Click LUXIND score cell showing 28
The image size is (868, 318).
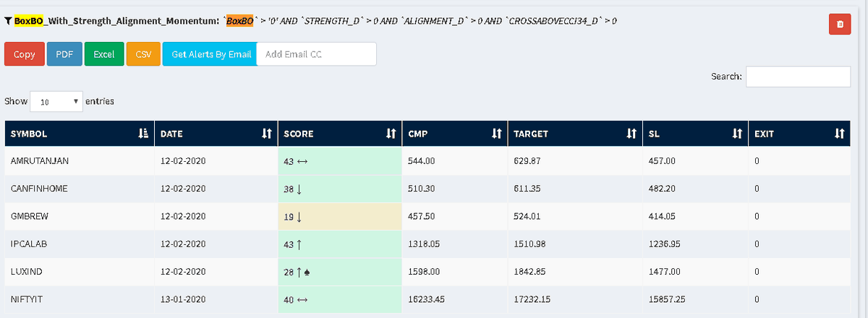point(340,271)
